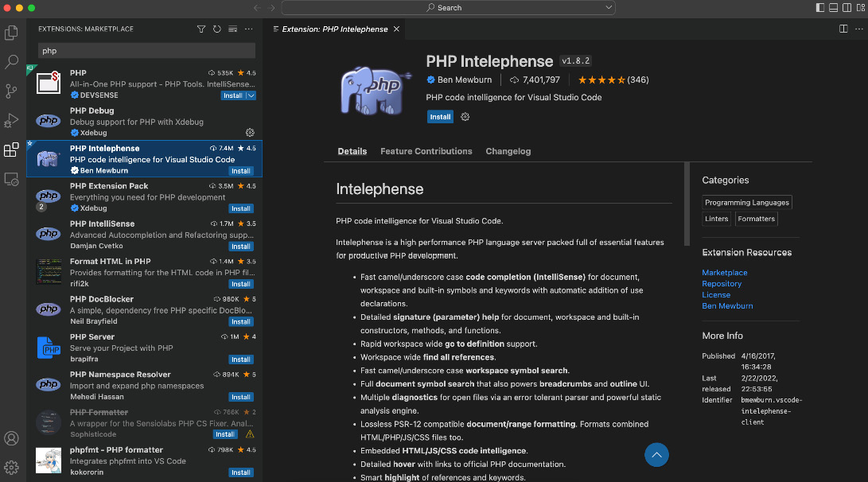
Task: Select PHP Debug extension in the list
Action: [144, 121]
